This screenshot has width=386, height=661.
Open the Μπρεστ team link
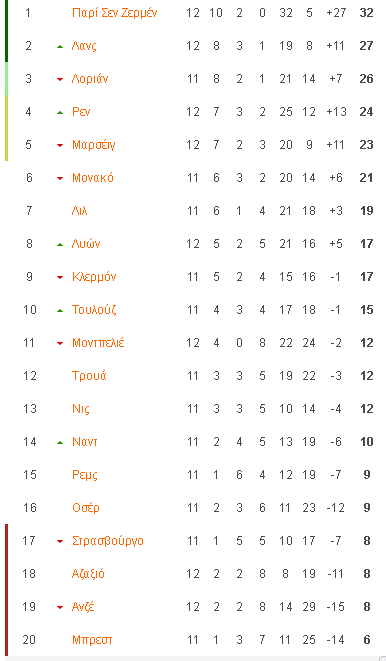(x=92, y=640)
